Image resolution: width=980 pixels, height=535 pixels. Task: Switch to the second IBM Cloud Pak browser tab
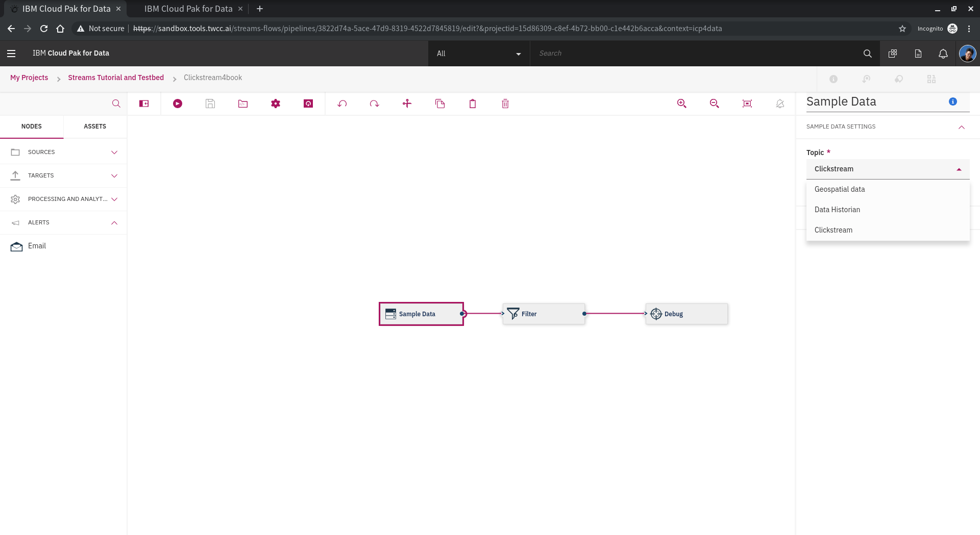click(188, 9)
